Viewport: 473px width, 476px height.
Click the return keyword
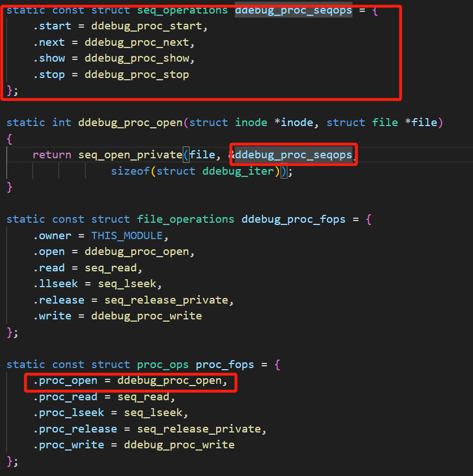point(52,155)
